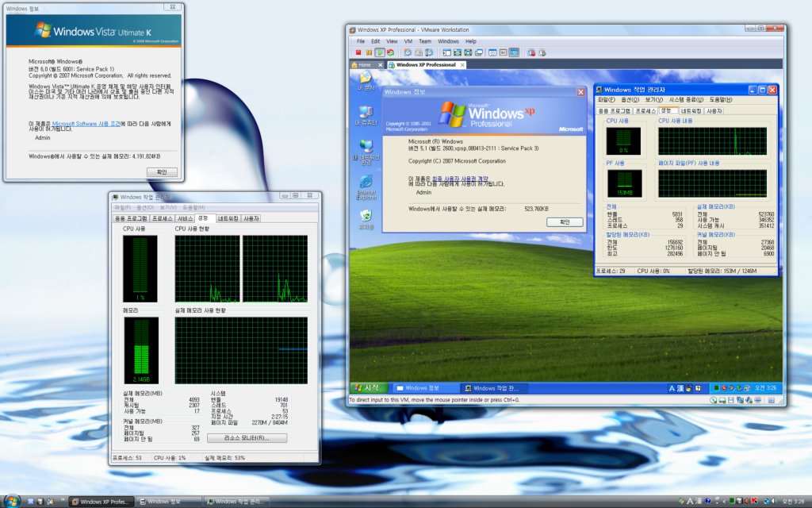Image resolution: width=812 pixels, height=508 pixels.
Task: Open the Windows menu in VMware Workstation
Action: 449,41
